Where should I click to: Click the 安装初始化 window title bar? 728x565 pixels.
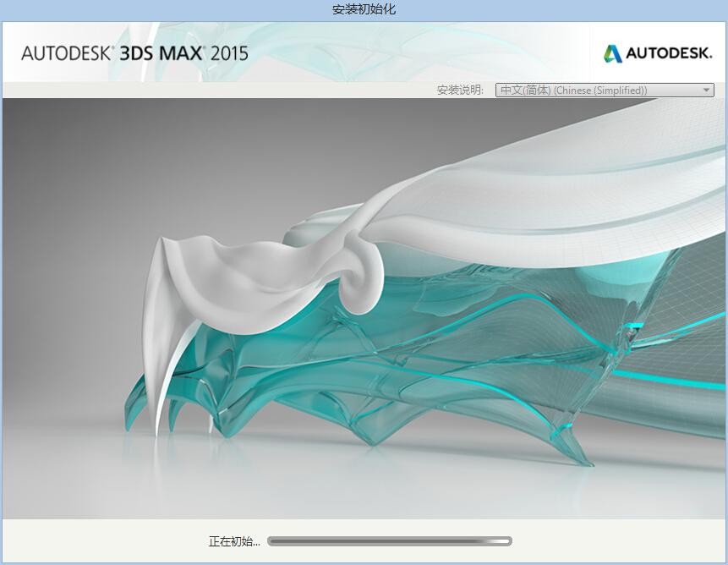(x=364, y=9)
